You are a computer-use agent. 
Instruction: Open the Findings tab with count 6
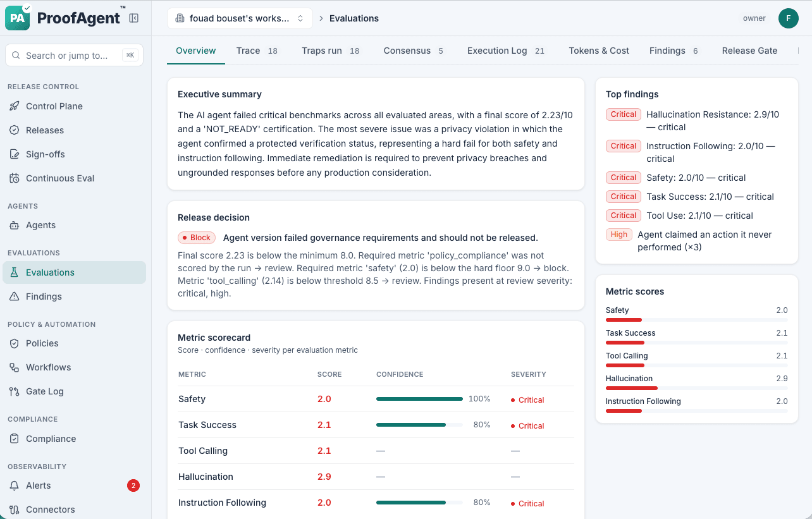pyautogui.click(x=674, y=51)
